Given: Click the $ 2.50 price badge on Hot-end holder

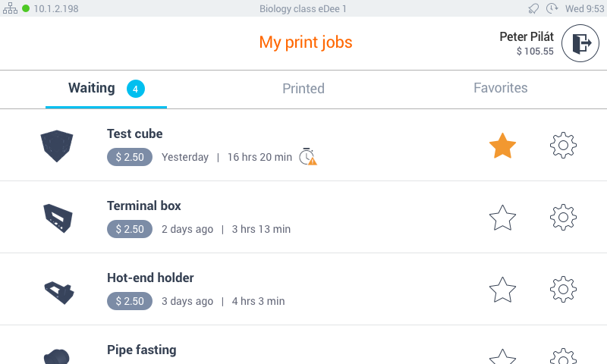Looking at the screenshot, I should coord(130,301).
